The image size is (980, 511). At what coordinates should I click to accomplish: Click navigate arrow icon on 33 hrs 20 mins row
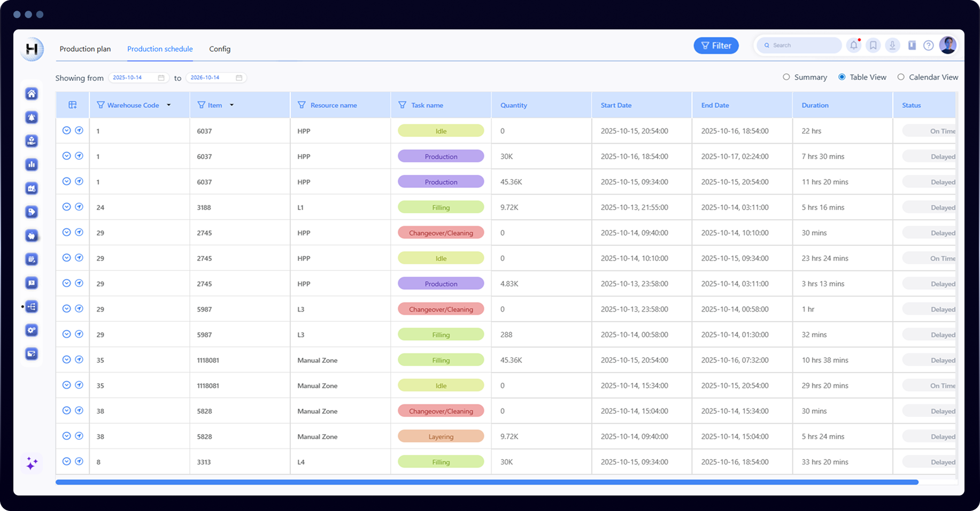tap(79, 461)
